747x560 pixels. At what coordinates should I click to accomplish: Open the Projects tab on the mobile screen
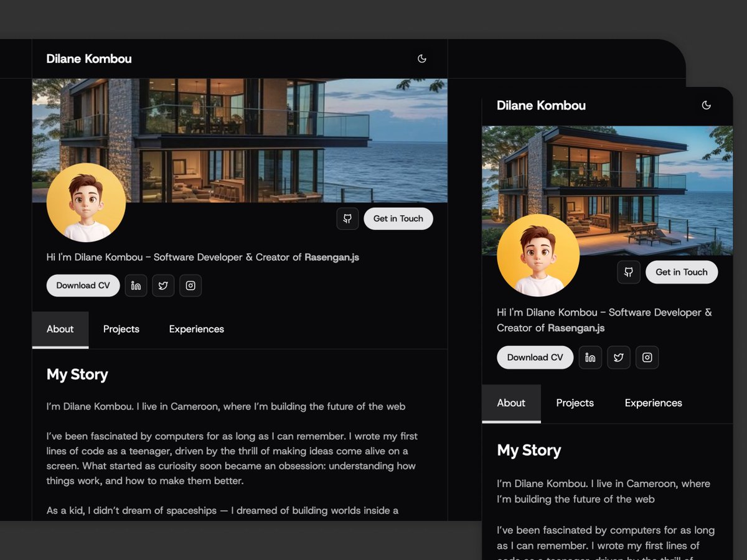575,403
